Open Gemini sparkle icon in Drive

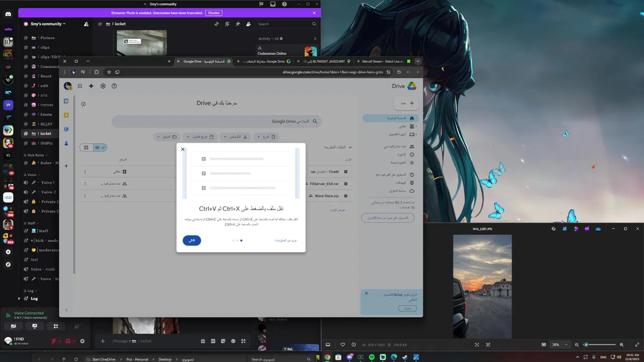(x=91, y=86)
